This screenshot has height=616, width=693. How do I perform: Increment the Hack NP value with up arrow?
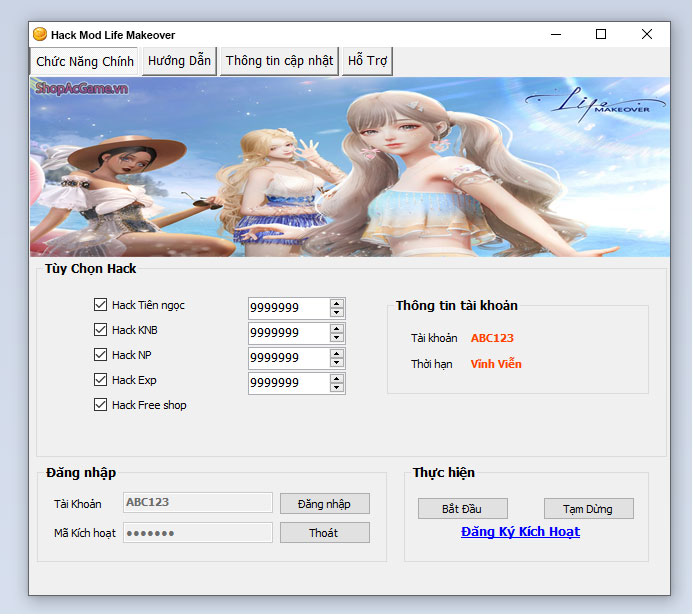tap(337, 354)
